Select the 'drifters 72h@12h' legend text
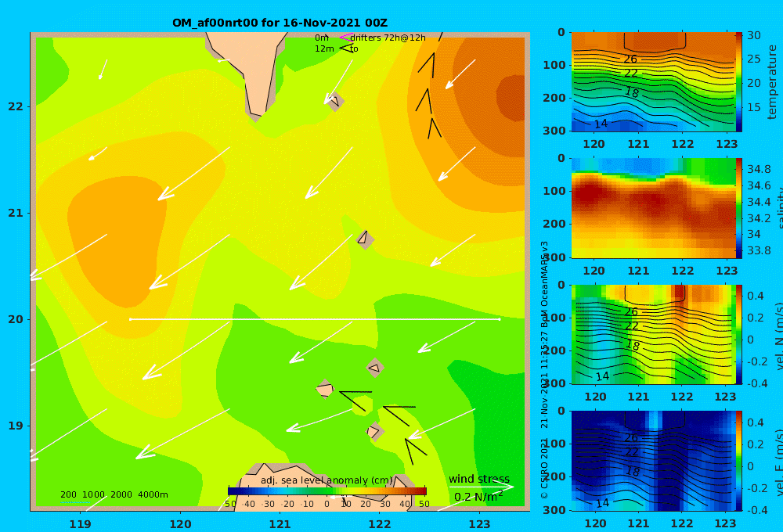The image size is (783, 532). (x=388, y=38)
